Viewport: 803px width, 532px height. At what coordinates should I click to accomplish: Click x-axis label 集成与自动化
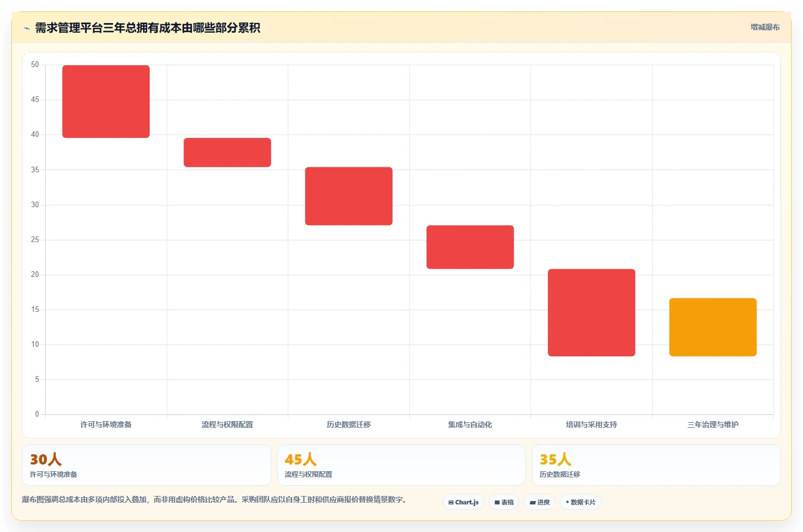[470, 424]
